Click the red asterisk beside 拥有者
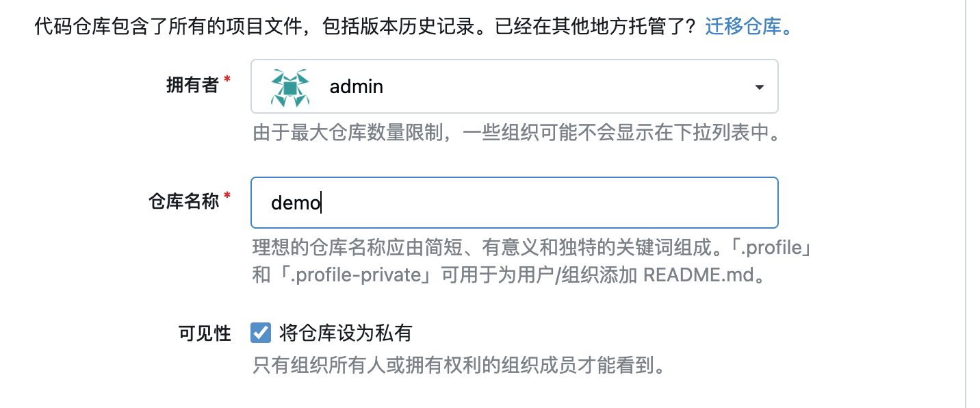This screenshot has height=408, width=980. [227, 81]
